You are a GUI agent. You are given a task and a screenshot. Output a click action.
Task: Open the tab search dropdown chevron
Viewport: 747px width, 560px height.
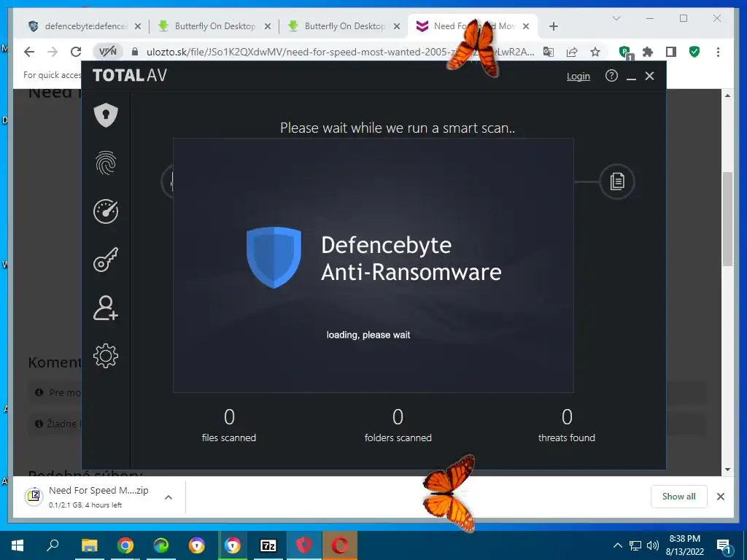pos(616,18)
